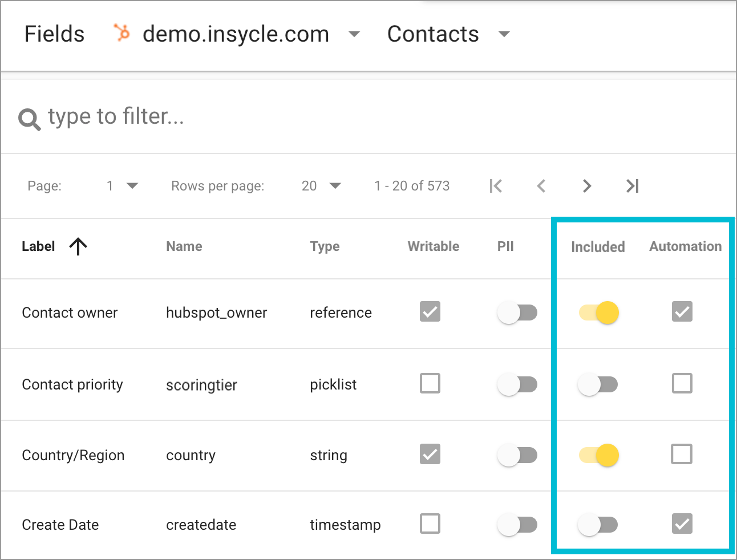The height and width of the screenshot is (560, 737).
Task: Enable the PII toggle for Country/Region
Action: [517, 455]
